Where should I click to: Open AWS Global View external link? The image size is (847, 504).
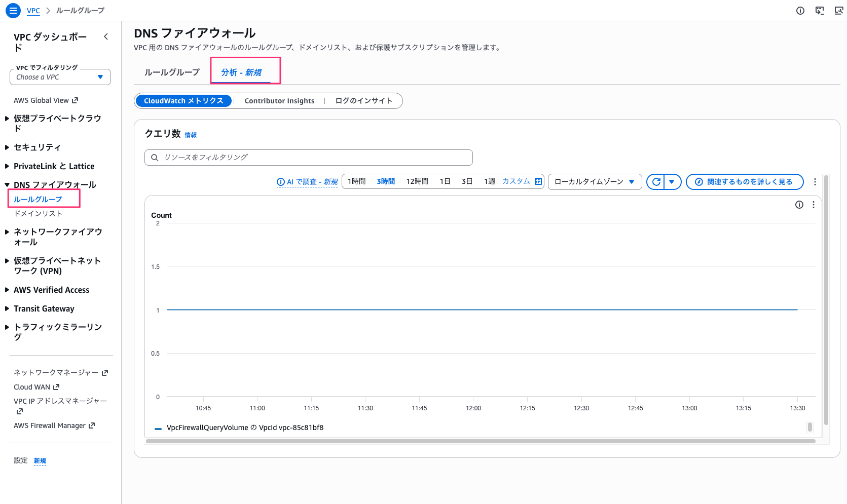[46, 100]
